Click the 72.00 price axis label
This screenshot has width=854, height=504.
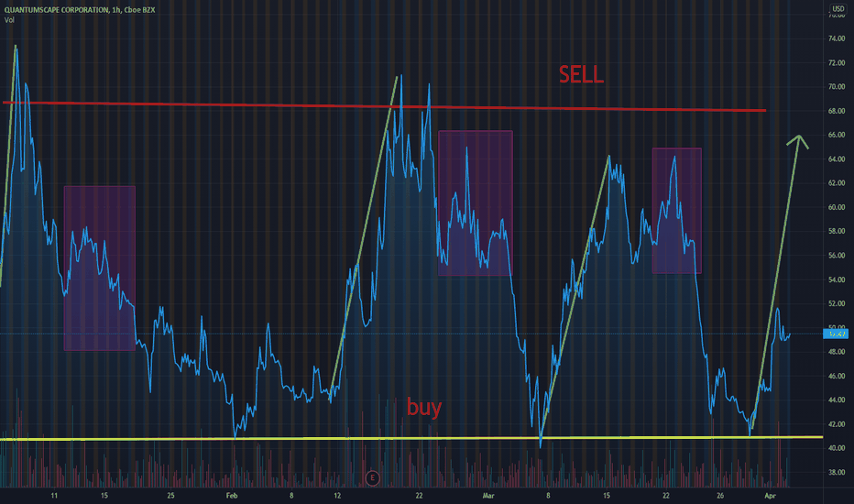pos(837,62)
